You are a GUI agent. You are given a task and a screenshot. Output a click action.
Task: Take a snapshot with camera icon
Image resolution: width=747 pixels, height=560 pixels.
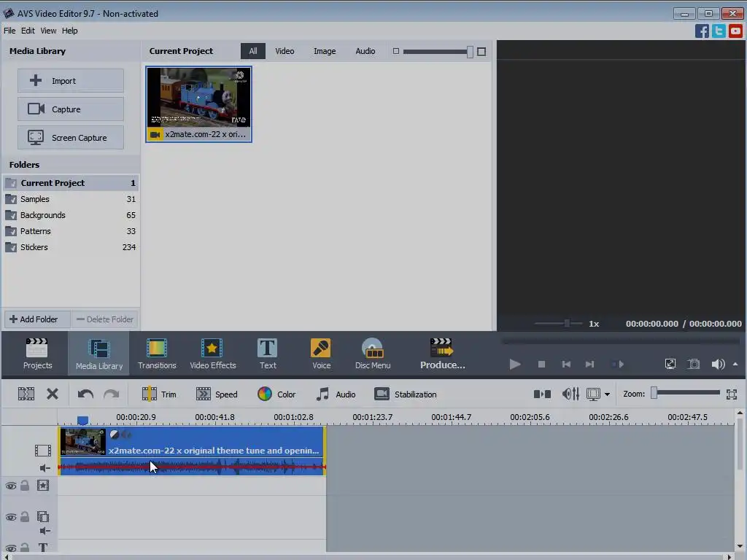click(694, 365)
